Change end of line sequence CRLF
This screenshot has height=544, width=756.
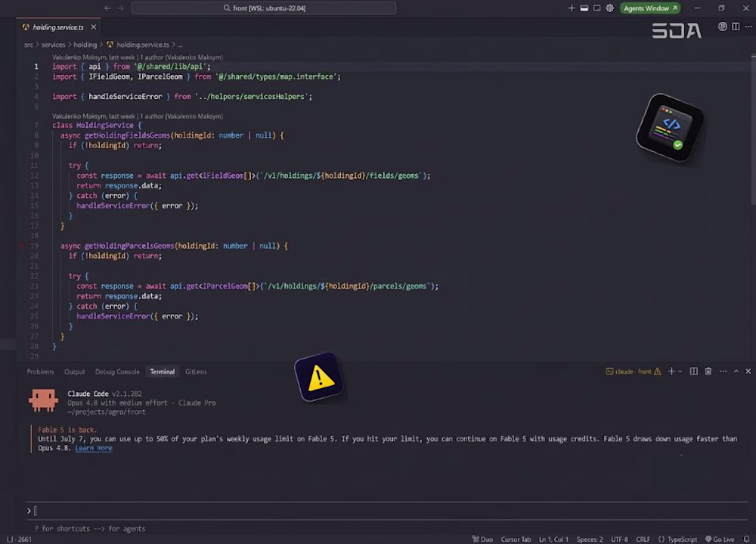tap(643, 539)
